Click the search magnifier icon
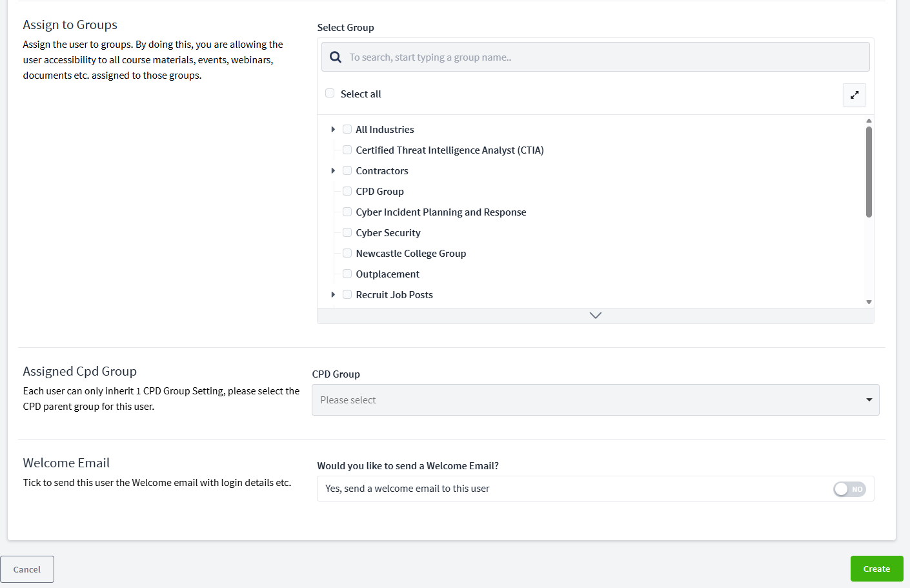Image resolution: width=910 pixels, height=588 pixels. [336, 57]
